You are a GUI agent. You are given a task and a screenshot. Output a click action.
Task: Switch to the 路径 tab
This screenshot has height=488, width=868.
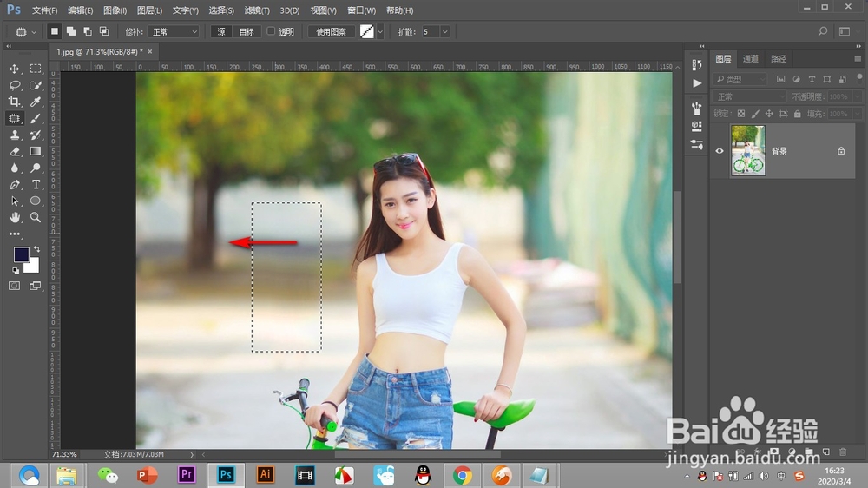tap(779, 59)
